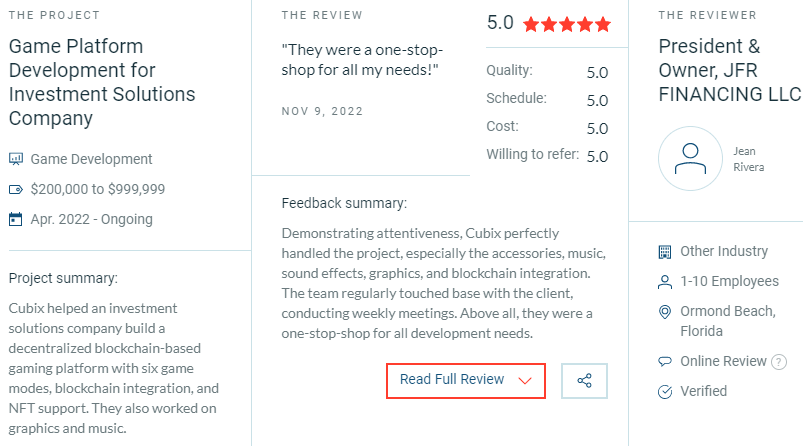The width and height of the screenshot is (812, 446).
Task: Click the calendar icon beside Apr. 2022
Action: (16, 219)
